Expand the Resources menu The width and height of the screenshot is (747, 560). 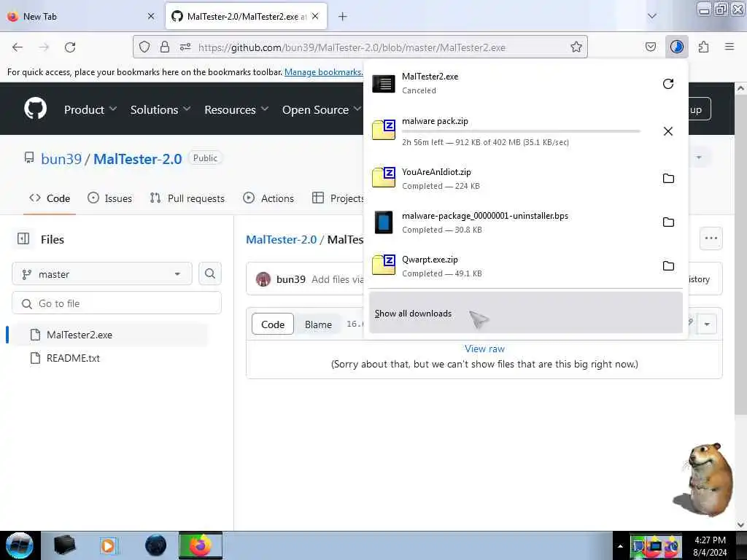tap(236, 109)
